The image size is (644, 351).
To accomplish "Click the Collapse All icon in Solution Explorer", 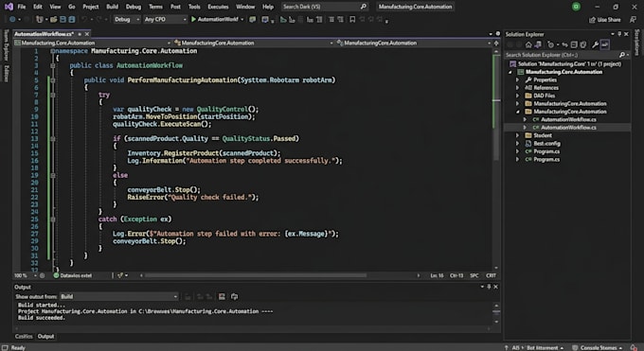I will pos(574,44).
